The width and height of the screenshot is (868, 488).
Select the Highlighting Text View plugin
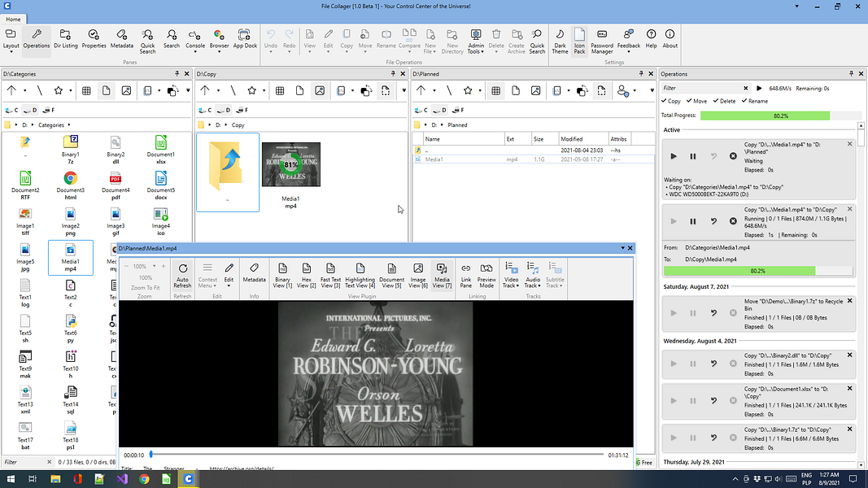pyautogui.click(x=360, y=273)
